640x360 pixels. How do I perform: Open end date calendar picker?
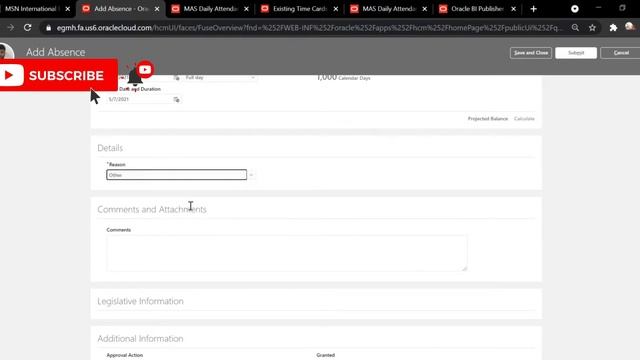tap(176, 100)
